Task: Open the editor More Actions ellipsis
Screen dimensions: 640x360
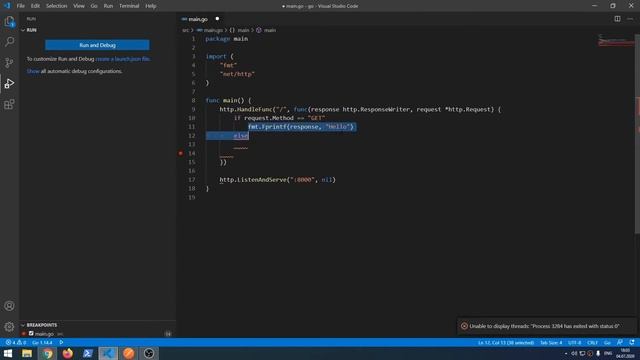Action: point(630,19)
